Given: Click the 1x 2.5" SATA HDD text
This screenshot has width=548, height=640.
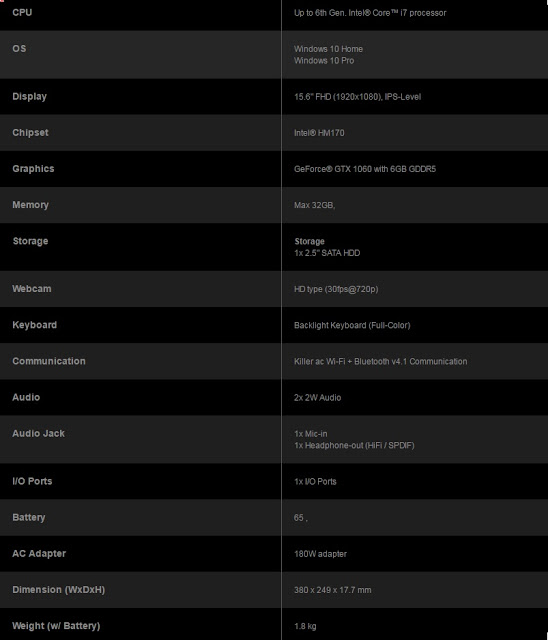Looking at the screenshot, I should point(327,253).
